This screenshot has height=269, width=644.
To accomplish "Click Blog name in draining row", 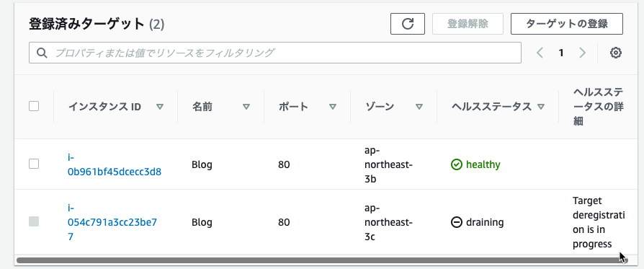I will tap(202, 223).
